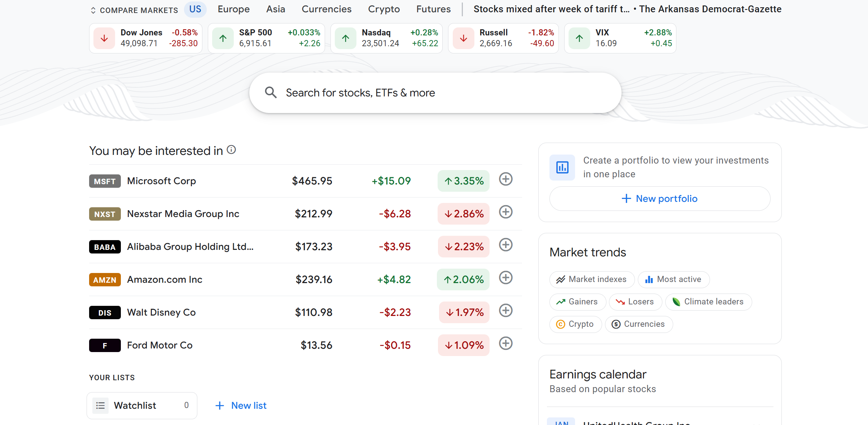Open the Futures markets tab

[433, 9]
